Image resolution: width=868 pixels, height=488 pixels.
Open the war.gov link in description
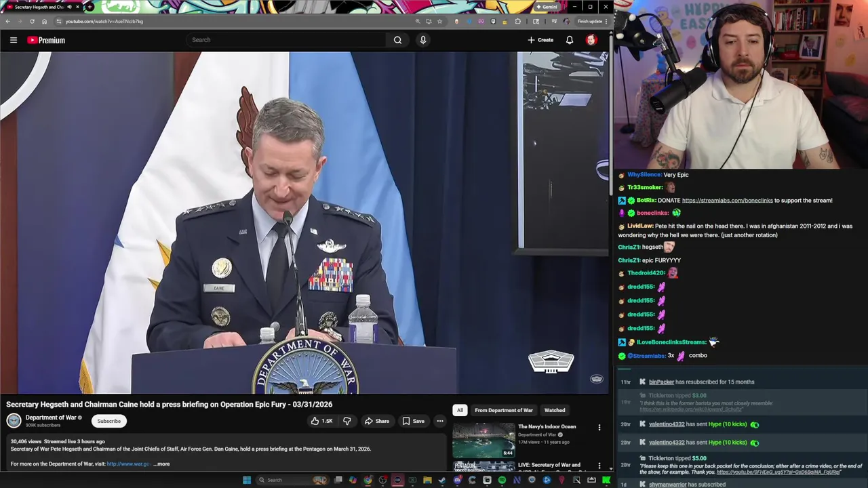(x=128, y=464)
